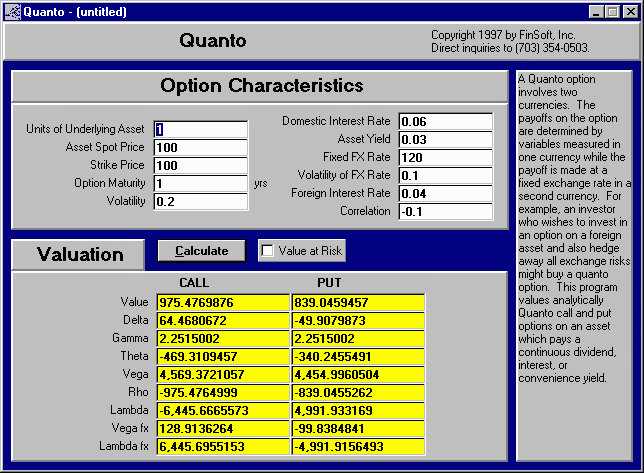The height and width of the screenshot is (473, 644).
Task: Click the PUT column header
Action: point(329,282)
